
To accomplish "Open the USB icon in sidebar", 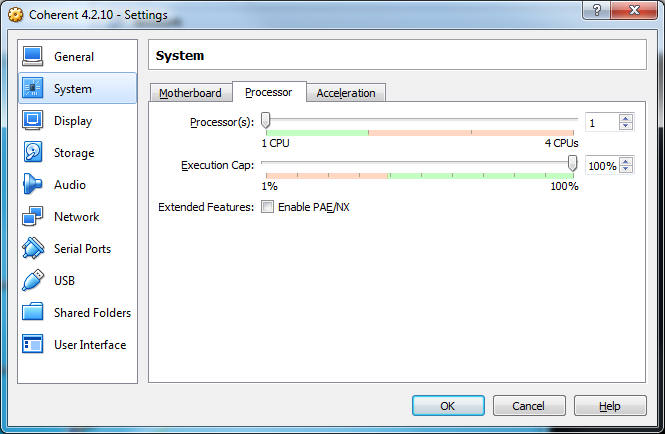I will (33, 281).
